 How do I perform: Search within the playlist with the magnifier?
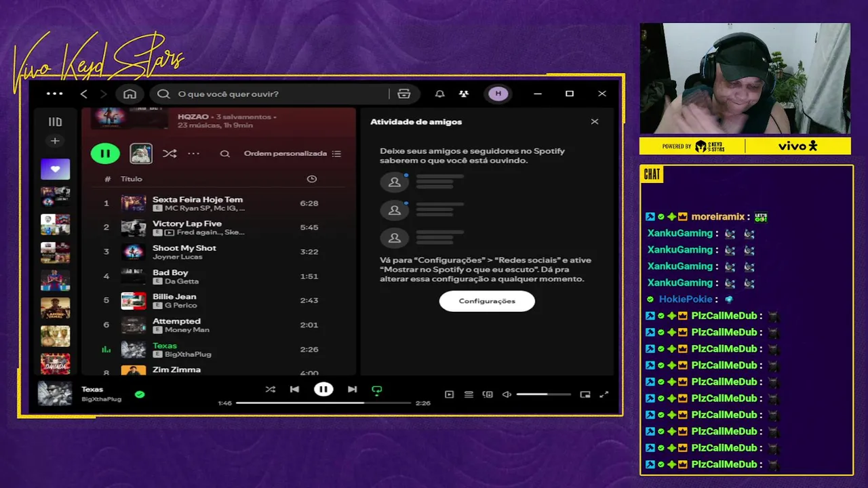coord(224,154)
